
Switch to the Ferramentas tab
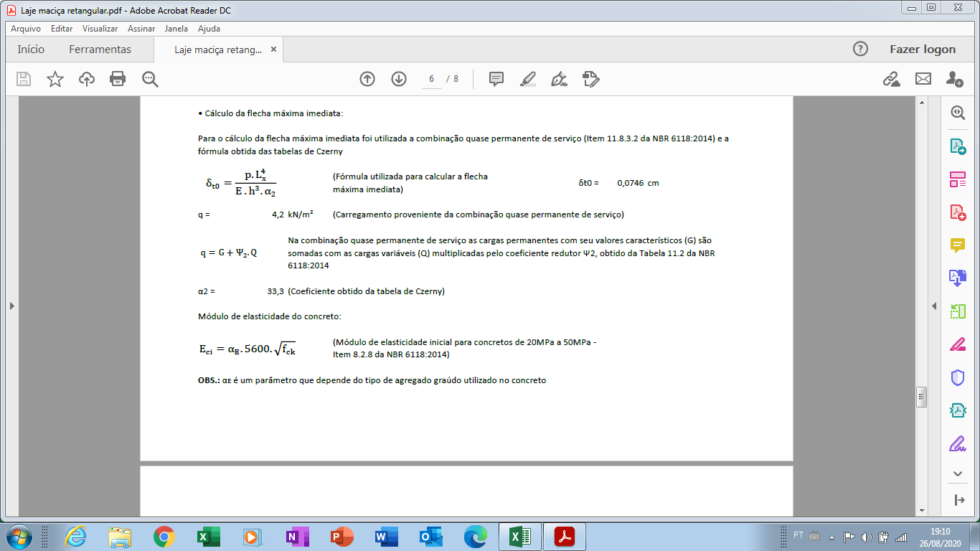point(100,50)
